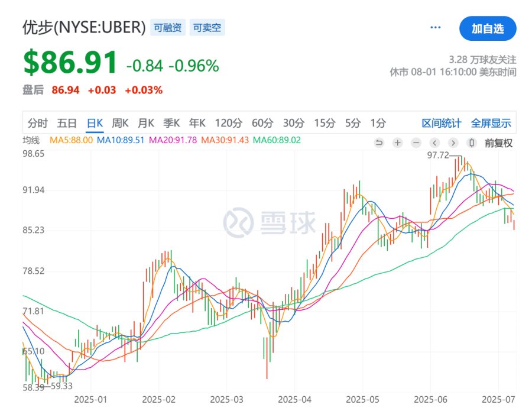Click the 加自选 button

488,28
